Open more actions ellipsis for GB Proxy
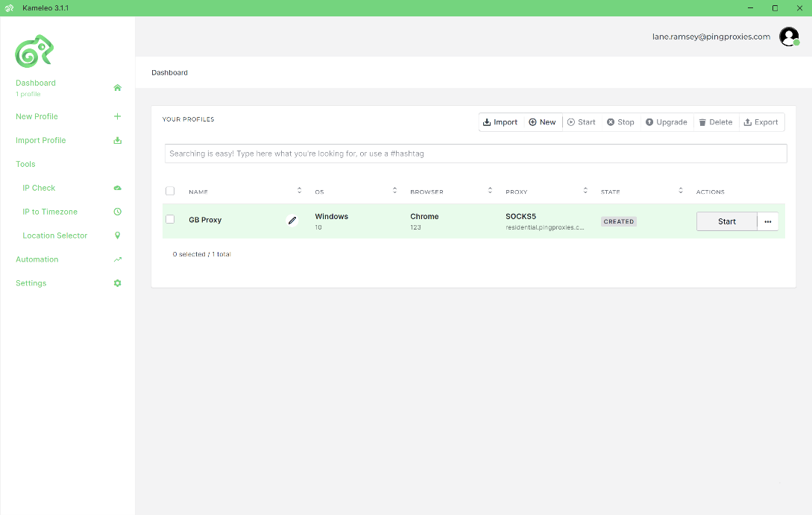Screen dimensions: 812x515 coord(767,221)
